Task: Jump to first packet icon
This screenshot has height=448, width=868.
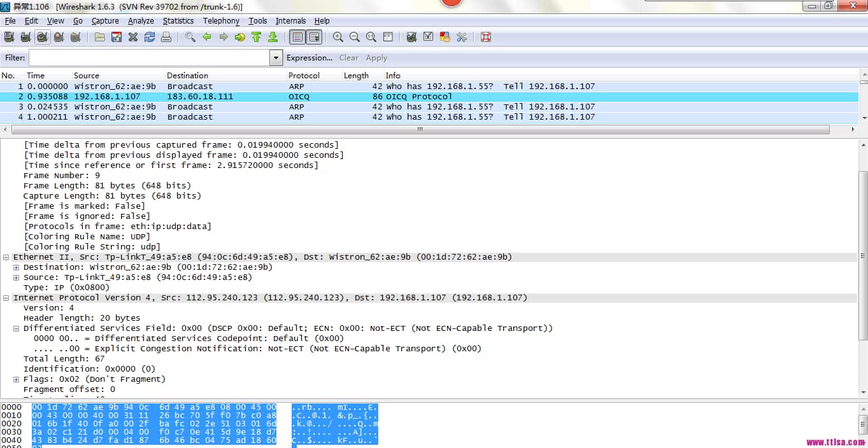Action: [x=257, y=37]
